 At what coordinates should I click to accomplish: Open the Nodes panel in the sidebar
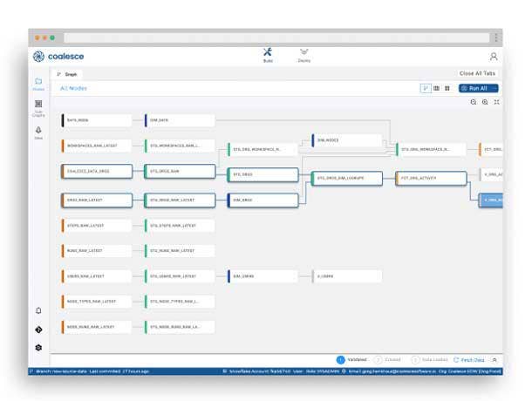point(38,84)
